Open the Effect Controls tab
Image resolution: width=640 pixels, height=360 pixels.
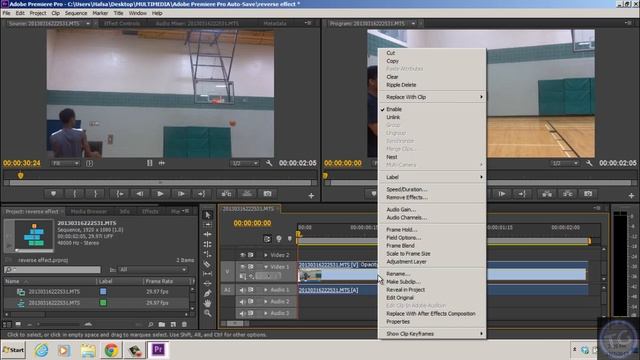(122, 24)
